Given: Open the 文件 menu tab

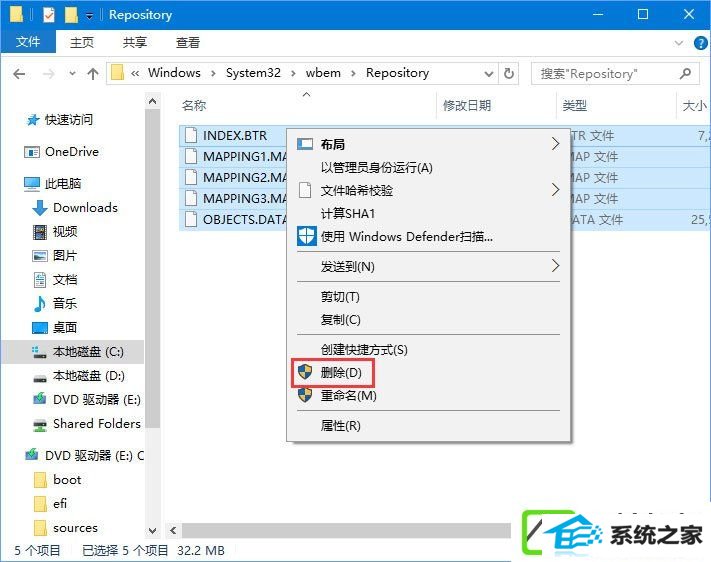Looking at the screenshot, I should 28,42.
